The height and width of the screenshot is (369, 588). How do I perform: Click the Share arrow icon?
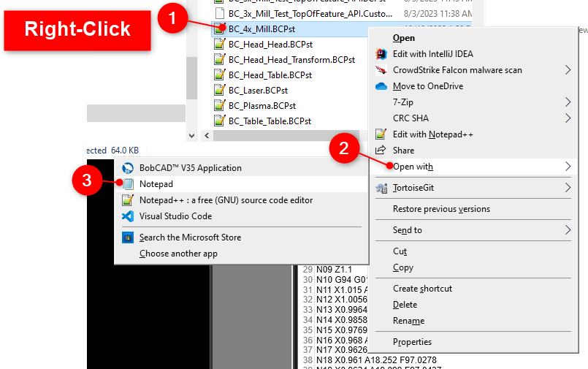(x=381, y=150)
